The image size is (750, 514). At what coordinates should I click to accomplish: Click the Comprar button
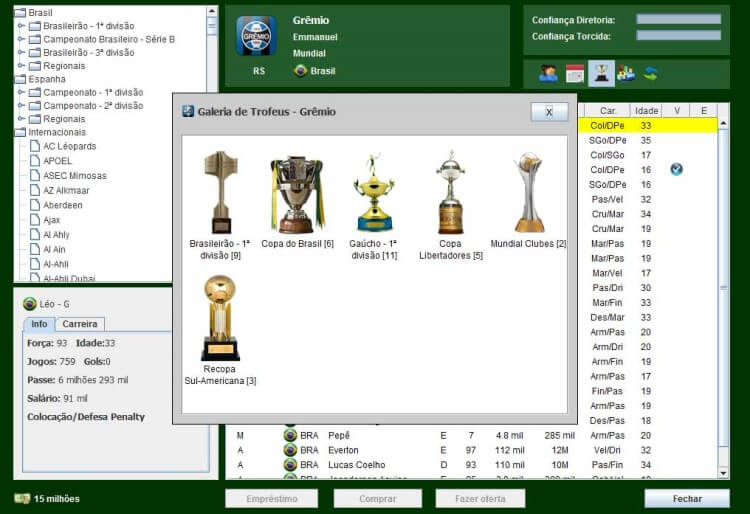[x=378, y=499]
